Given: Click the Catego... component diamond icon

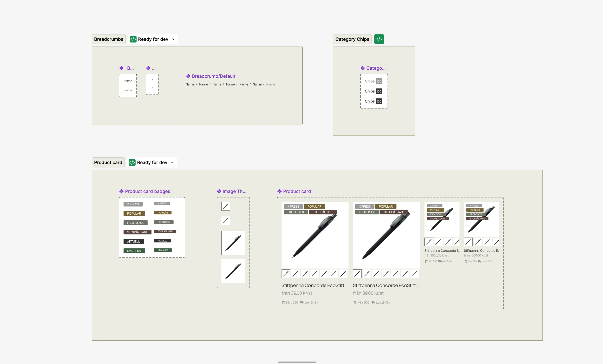Looking at the screenshot, I should coord(362,68).
